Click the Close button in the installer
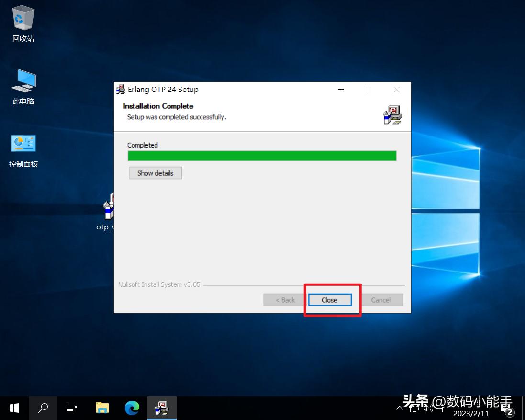The height and width of the screenshot is (420, 525). (330, 300)
